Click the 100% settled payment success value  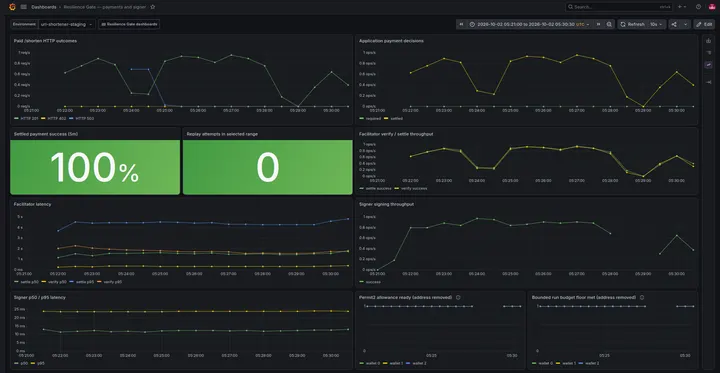click(x=95, y=167)
